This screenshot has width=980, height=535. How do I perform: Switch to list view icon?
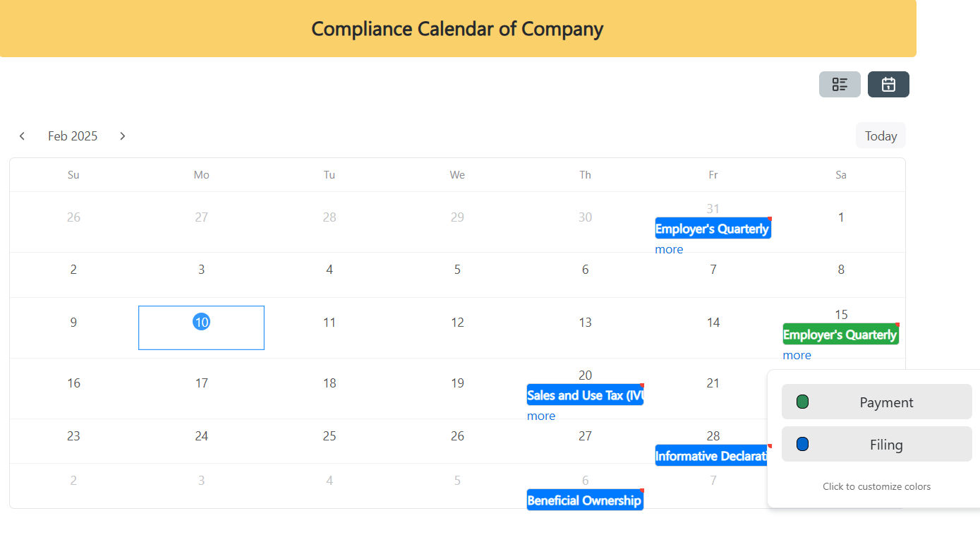pyautogui.click(x=840, y=85)
